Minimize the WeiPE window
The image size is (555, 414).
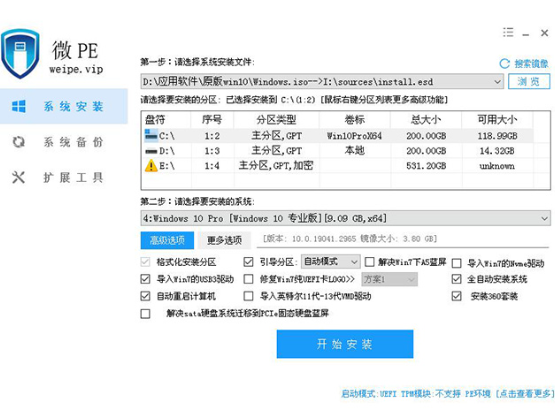(526, 35)
